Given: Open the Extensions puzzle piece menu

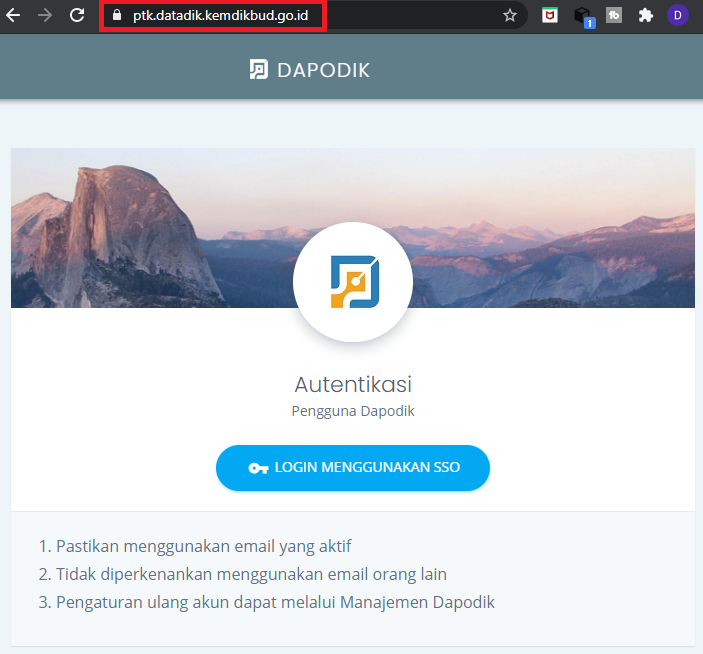Looking at the screenshot, I should coord(646,15).
